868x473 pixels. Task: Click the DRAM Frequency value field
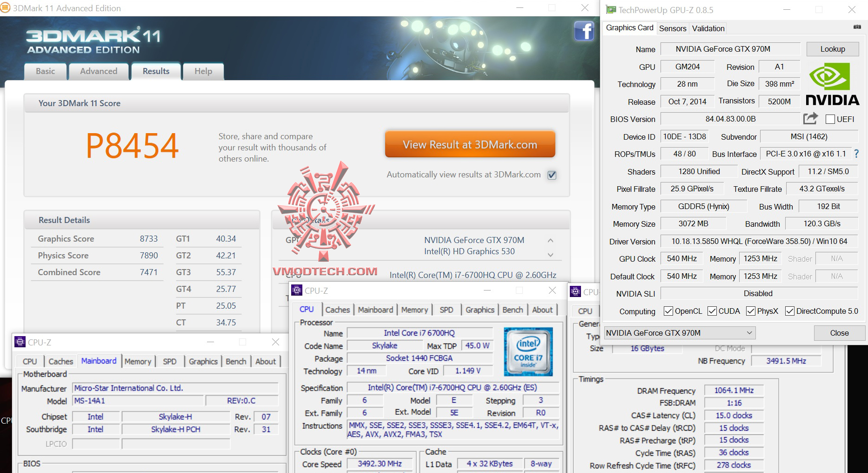coord(734,390)
